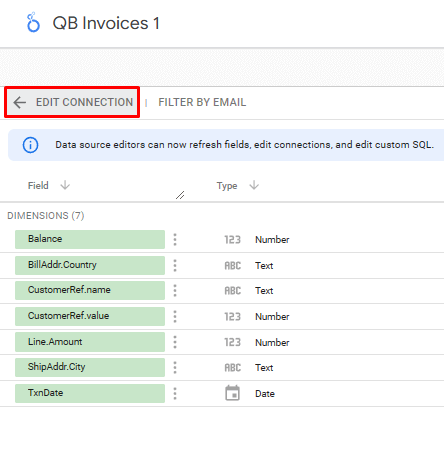Select the Balance field chip
Screen dimensions: 444x454
pyautogui.click(x=90, y=239)
